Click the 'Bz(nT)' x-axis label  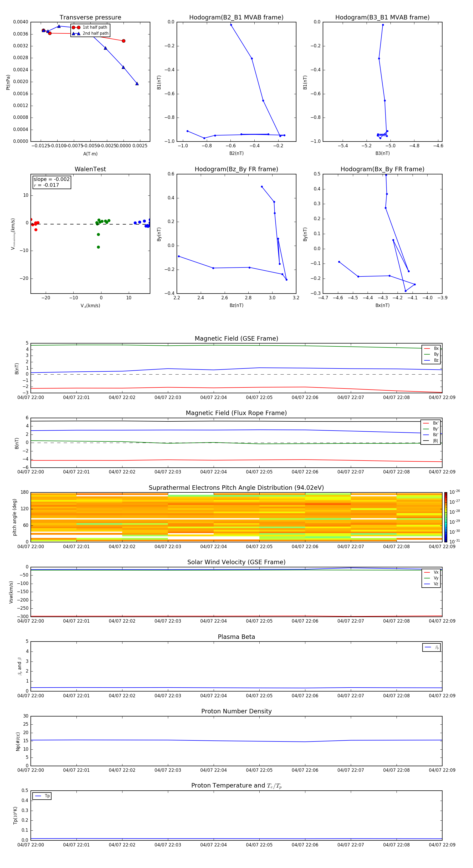pos(236,305)
